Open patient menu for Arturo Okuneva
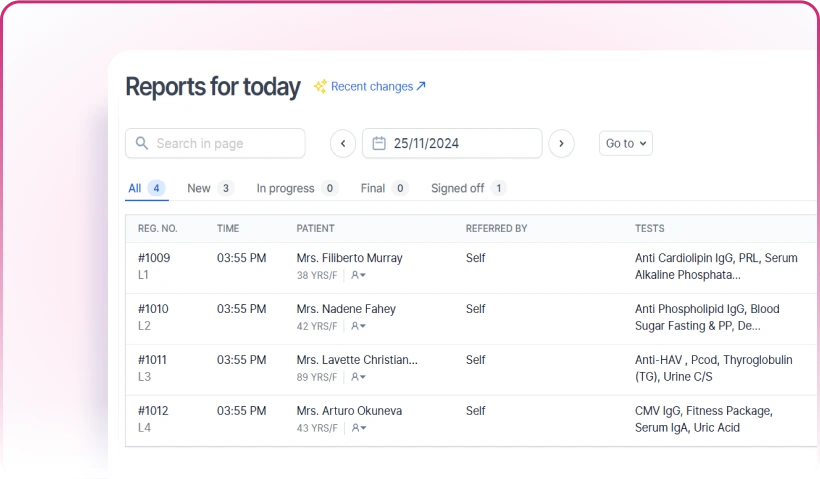The width and height of the screenshot is (820, 479). pos(358,428)
